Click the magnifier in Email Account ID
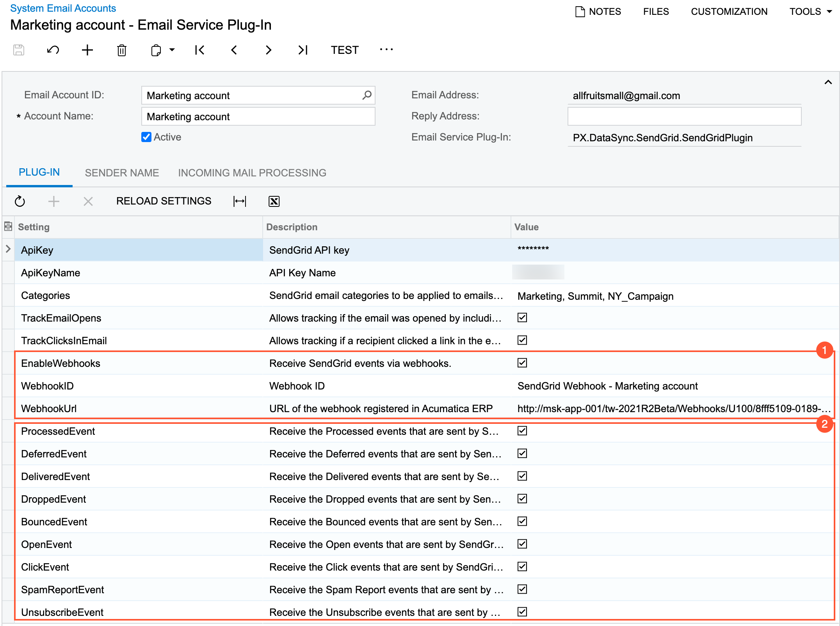Viewport: 840px width, 626px height. tap(367, 95)
